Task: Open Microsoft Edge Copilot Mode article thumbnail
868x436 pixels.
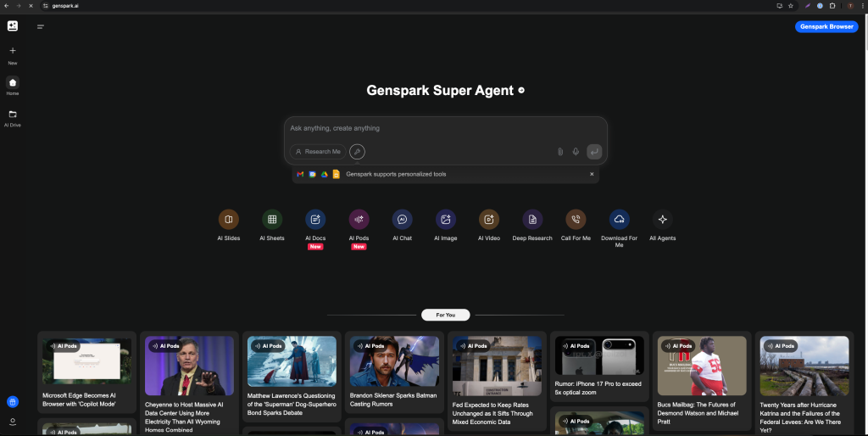Action: click(87, 361)
